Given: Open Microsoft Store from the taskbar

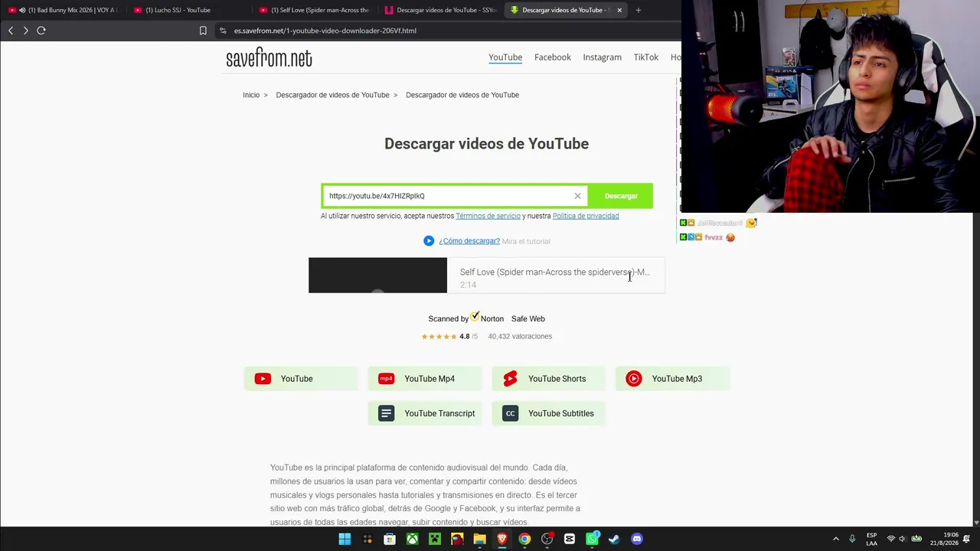Looking at the screenshot, I should tap(390, 539).
